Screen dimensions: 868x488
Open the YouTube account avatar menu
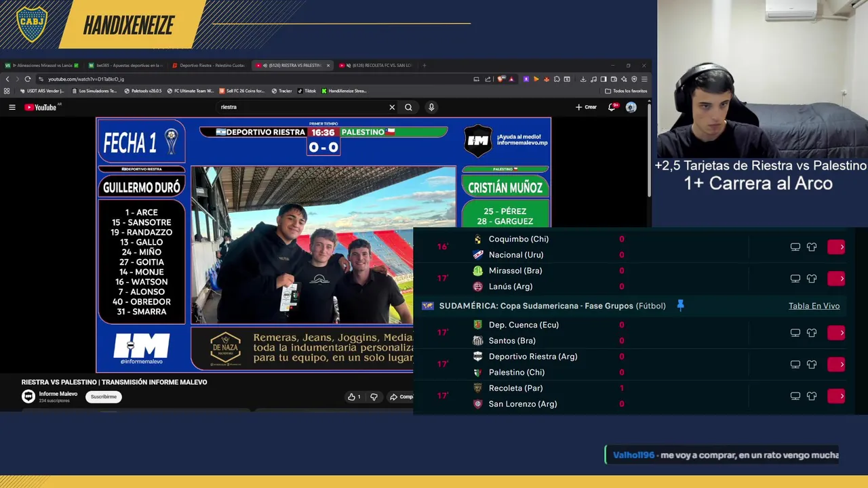coord(631,107)
